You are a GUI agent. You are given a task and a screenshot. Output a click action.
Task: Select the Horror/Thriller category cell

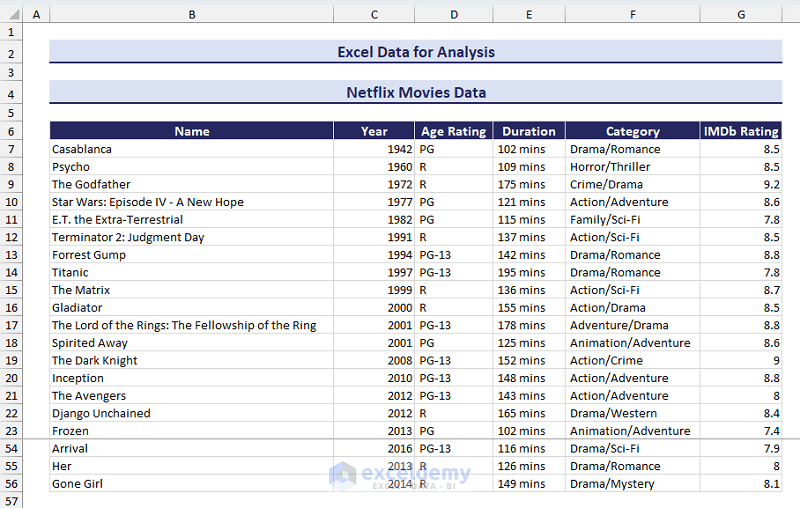pyautogui.click(x=632, y=167)
